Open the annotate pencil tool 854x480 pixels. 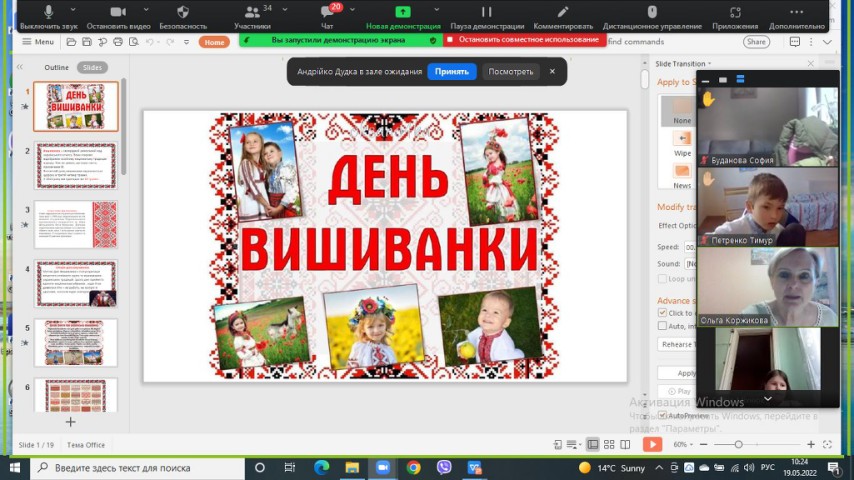562,13
